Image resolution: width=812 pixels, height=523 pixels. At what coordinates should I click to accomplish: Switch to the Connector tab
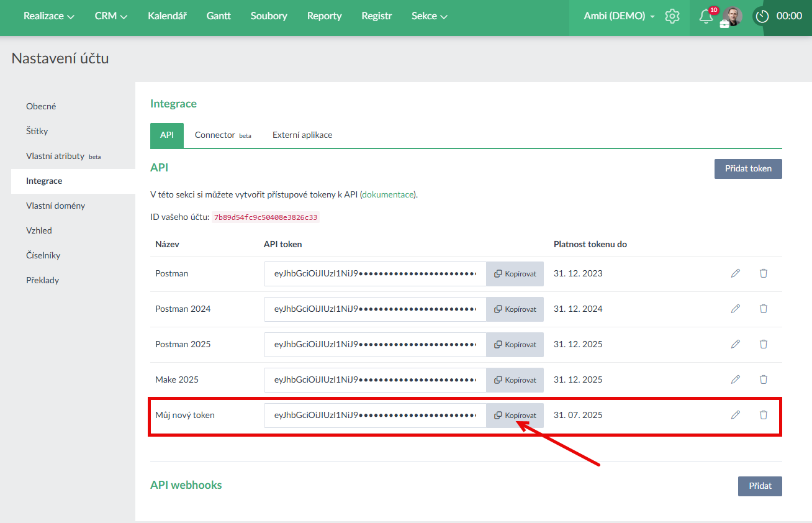(222, 135)
